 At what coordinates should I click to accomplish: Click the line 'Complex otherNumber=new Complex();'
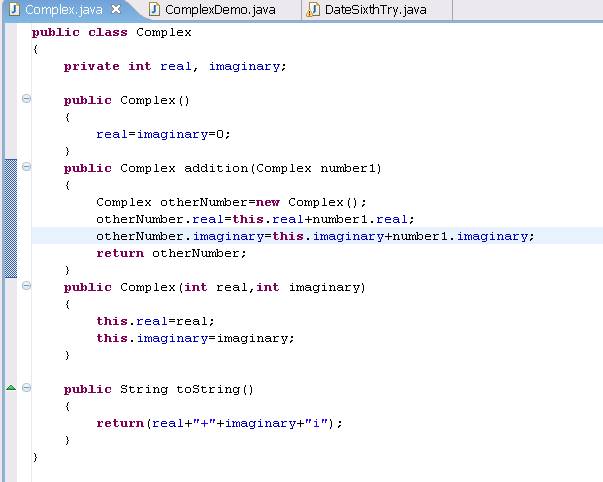click(231, 202)
